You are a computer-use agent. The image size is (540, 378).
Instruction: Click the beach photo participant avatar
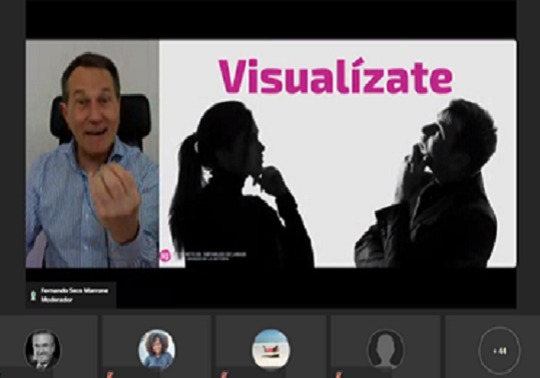270,350
